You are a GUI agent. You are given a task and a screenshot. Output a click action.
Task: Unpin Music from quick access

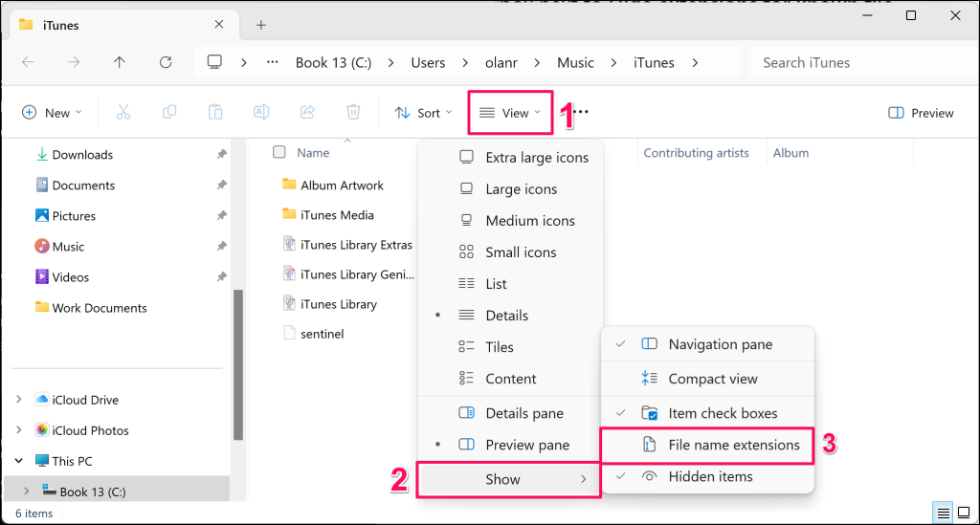pos(221,246)
